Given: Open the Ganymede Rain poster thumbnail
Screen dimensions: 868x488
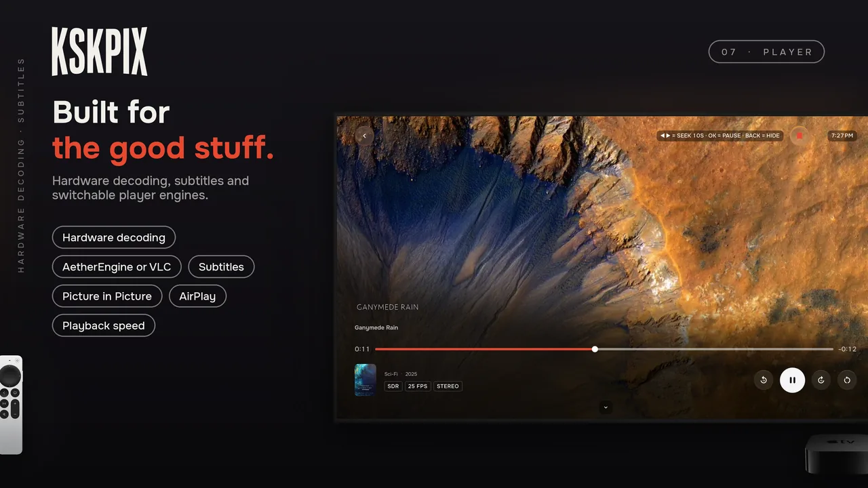Looking at the screenshot, I should point(366,380).
